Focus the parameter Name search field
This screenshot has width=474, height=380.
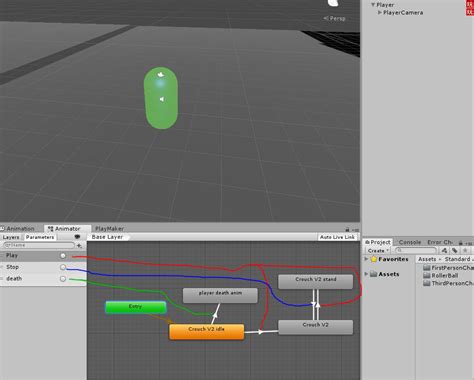click(39, 245)
